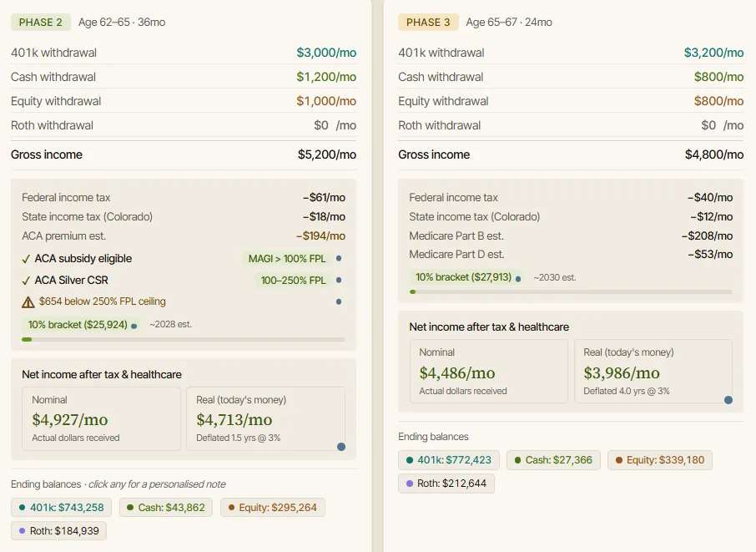
Task: Open the 401k: $772,423 ending balance note
Action: (449, 460)
